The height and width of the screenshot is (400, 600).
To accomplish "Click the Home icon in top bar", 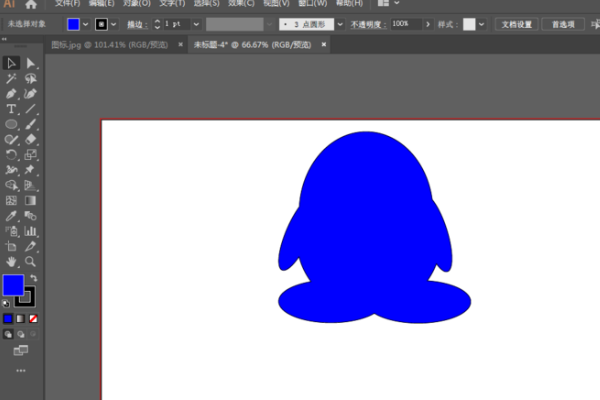I will coord(30,4).
